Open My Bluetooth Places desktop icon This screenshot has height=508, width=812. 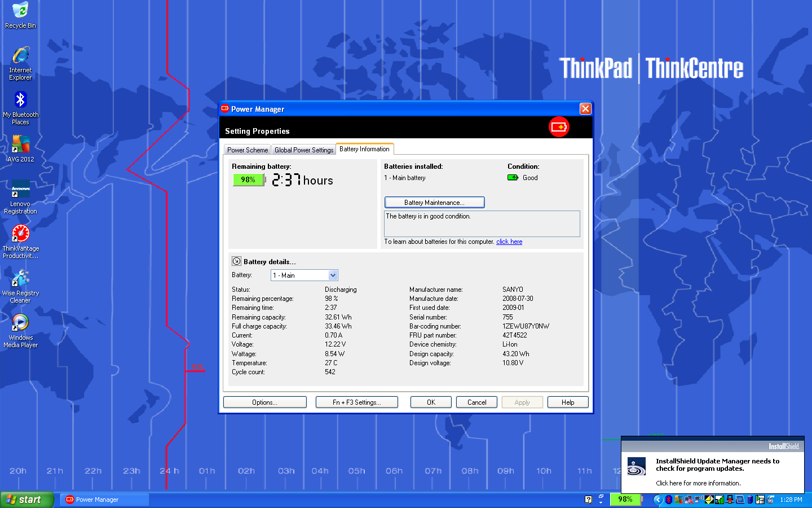20,108
